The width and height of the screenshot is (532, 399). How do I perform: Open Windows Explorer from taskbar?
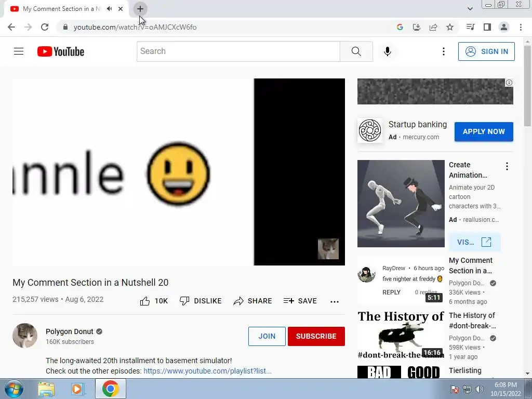click(46, 389)
